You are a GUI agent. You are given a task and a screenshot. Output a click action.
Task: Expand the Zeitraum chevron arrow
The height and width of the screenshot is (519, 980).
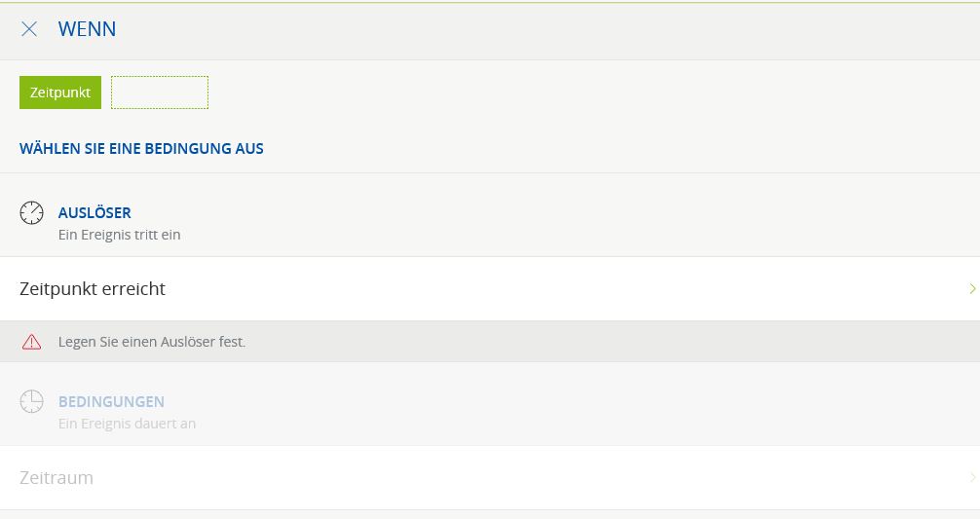pos(972,478)
